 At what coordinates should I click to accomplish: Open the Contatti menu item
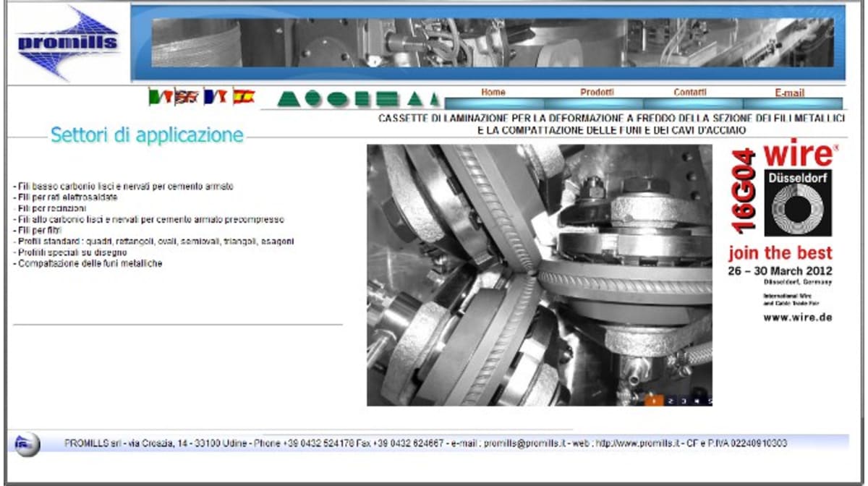[x=690, y=93]
